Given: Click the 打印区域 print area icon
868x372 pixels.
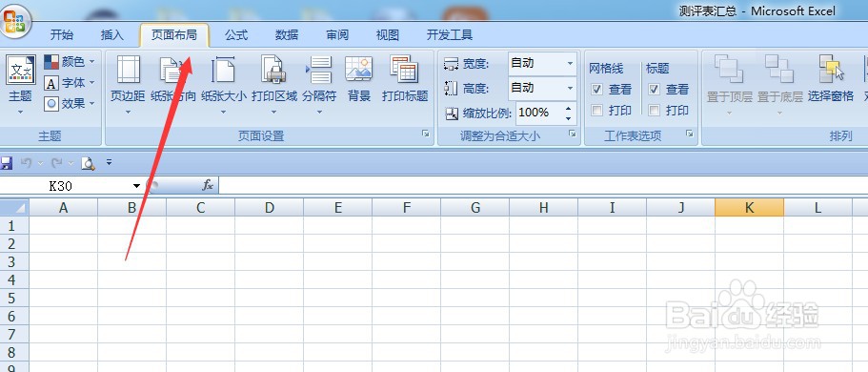Looking at the screenshot, I should click(273, 70).
